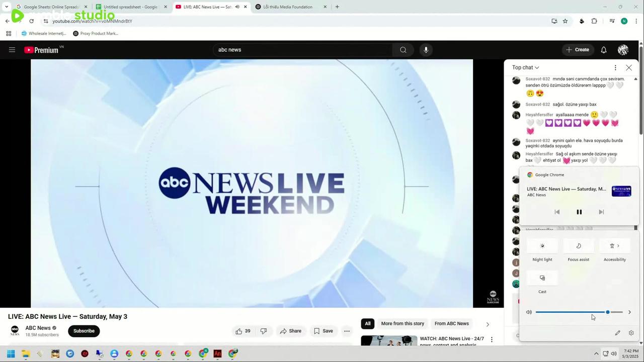Open the Top chat mode dropdown
This screenshot has width=644, height=362.
[526, 67]
